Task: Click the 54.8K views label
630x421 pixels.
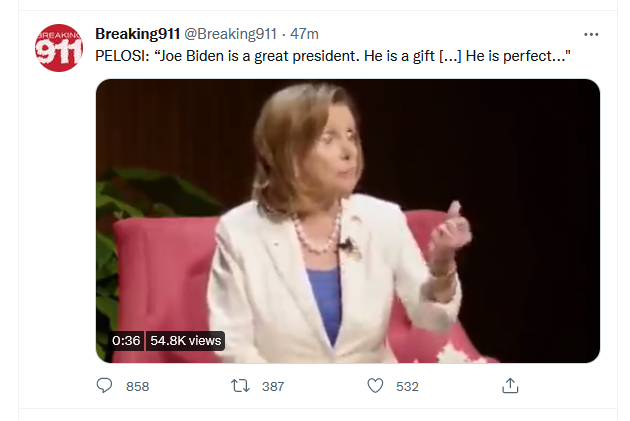Action: [185, 341]
